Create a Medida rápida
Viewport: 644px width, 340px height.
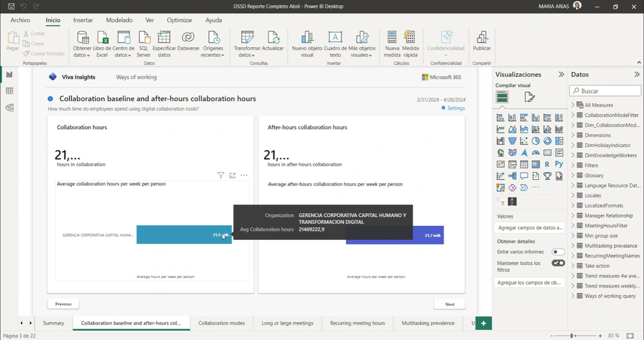click(x=410, y=44)
